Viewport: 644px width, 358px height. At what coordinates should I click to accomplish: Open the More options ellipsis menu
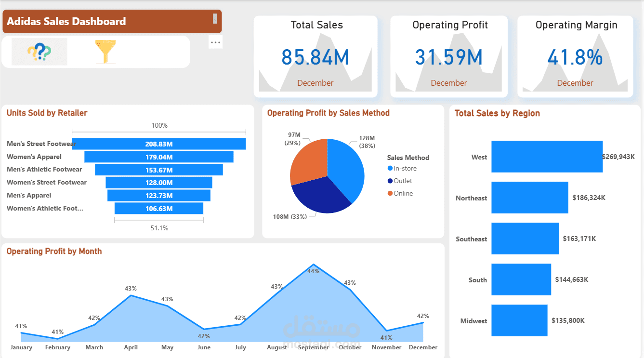tap(215, 42)
